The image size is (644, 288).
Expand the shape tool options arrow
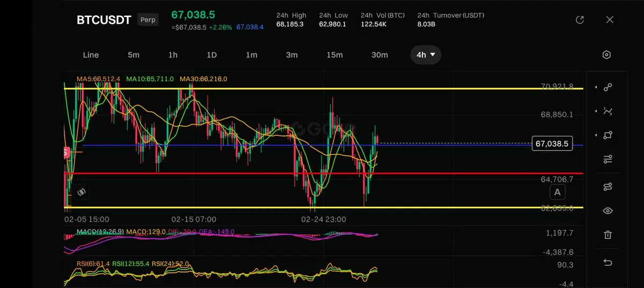point(596,135)
